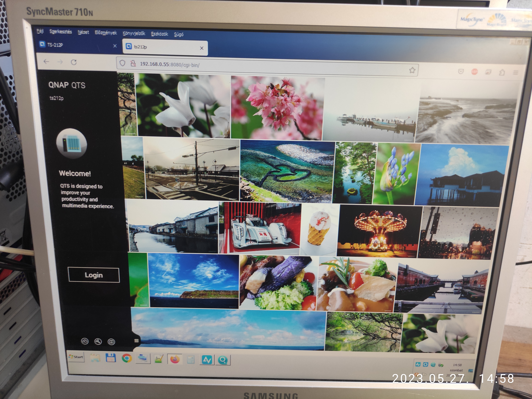
Task: Launch Google Chrome from the taskbar
Action: 127,358
